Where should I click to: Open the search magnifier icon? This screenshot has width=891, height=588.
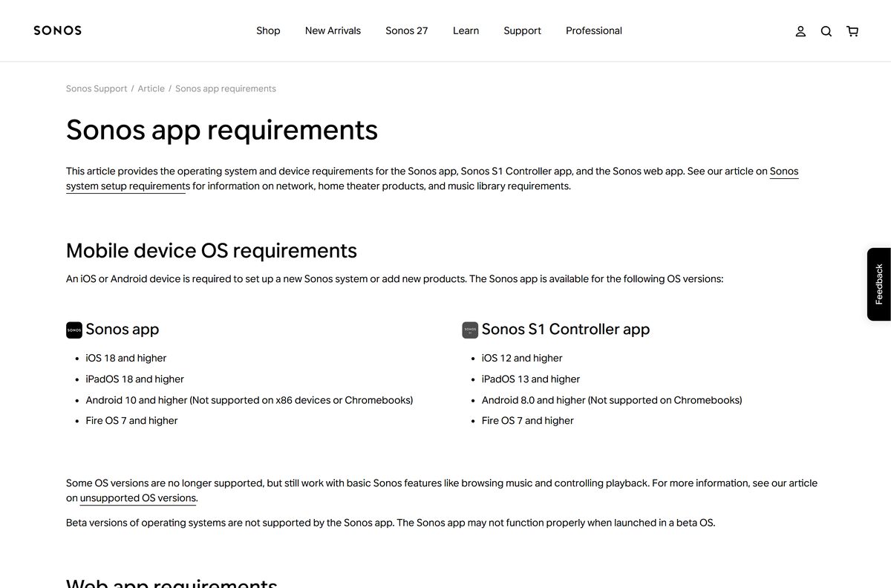click(826, 31)
